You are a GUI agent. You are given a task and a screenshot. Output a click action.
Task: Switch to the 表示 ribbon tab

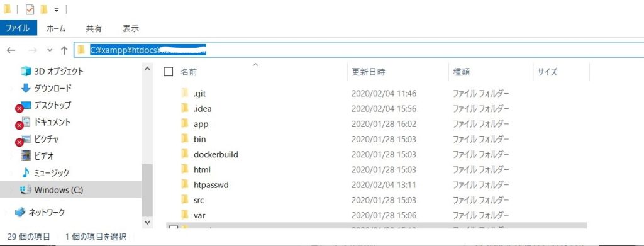click(x=130, y=29)
